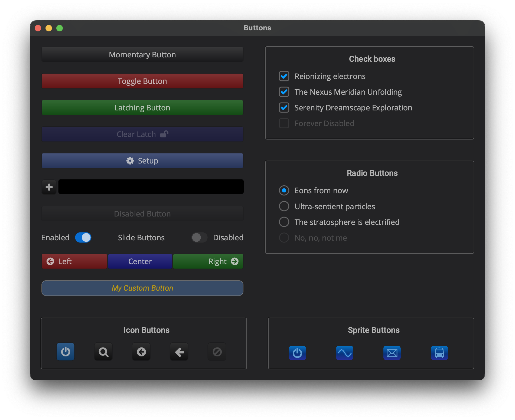Viewport: 515px width, 420px height.
Task: Click the bus sprite button
Action: pos(439,353)
